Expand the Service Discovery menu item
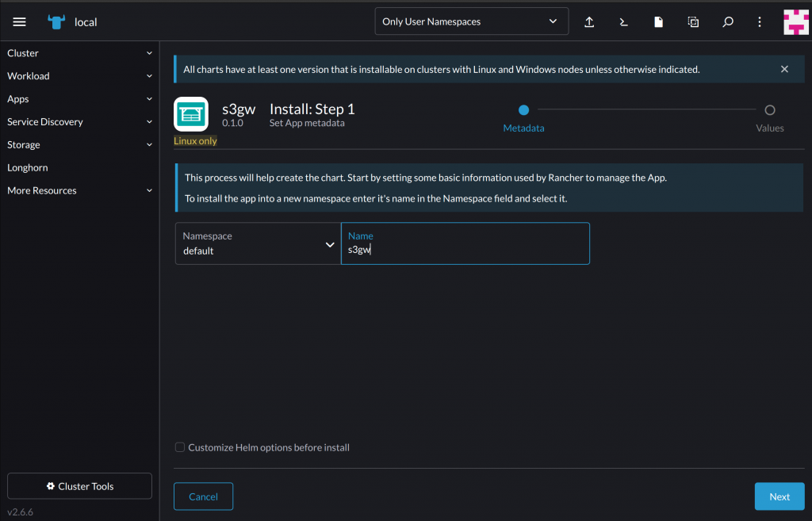 [x=79, y=122]
